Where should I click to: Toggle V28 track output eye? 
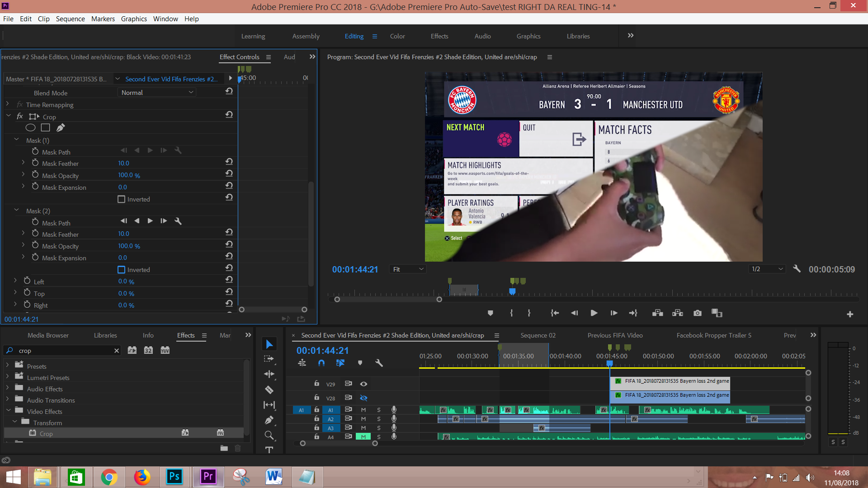(363, 398)
